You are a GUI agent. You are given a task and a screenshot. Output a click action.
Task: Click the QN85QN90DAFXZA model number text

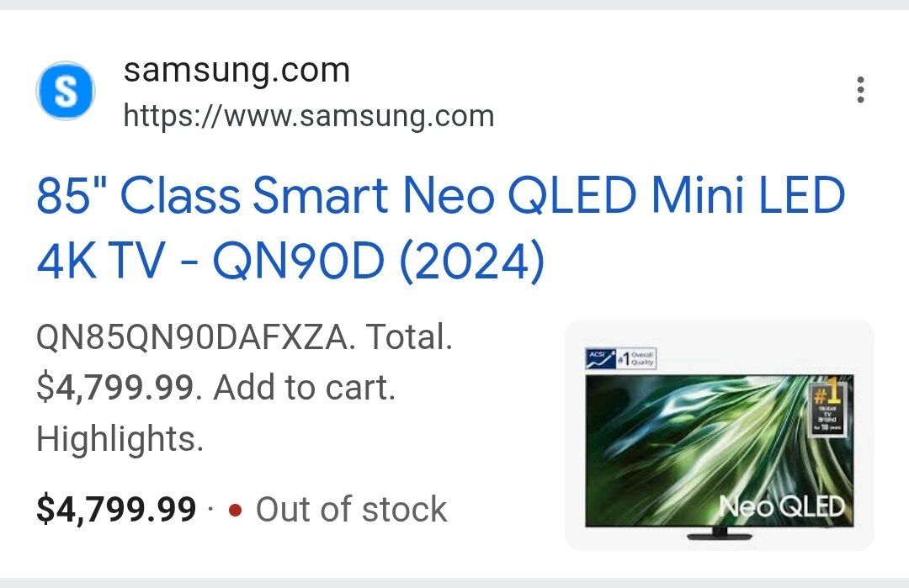point(191,338)
